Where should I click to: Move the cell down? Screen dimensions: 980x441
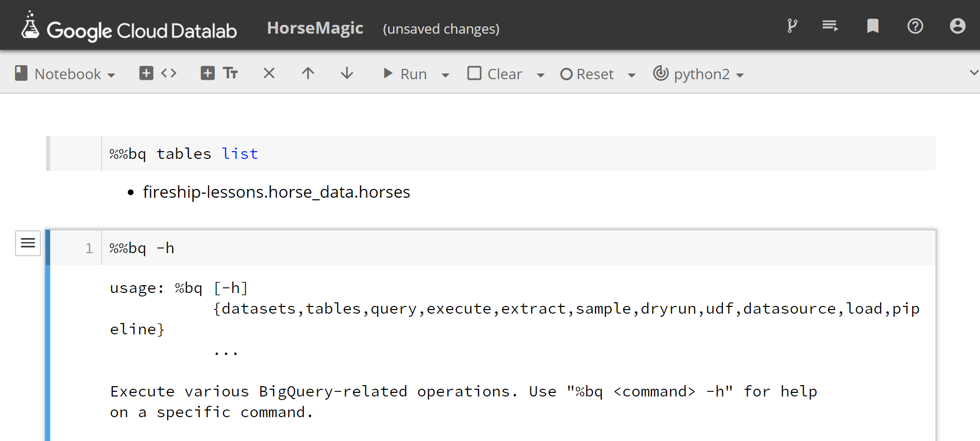coord(347,73)
